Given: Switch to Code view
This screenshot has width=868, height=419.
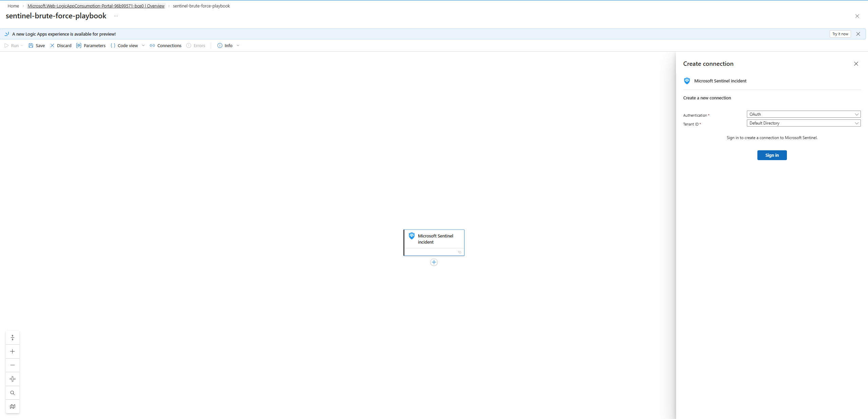Looking at the screenshot, I should pos(125,45).
